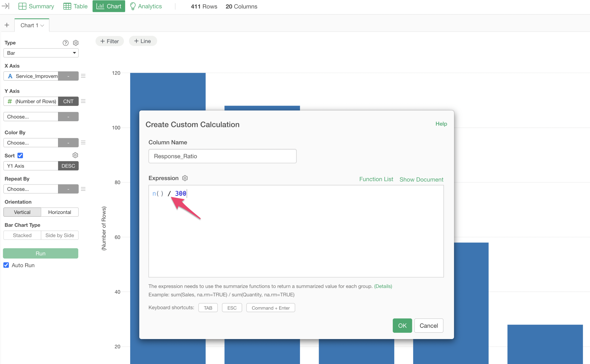590x364 pixels.
Task: Click Color By hamburger menu icon
Action: (83, 143)
